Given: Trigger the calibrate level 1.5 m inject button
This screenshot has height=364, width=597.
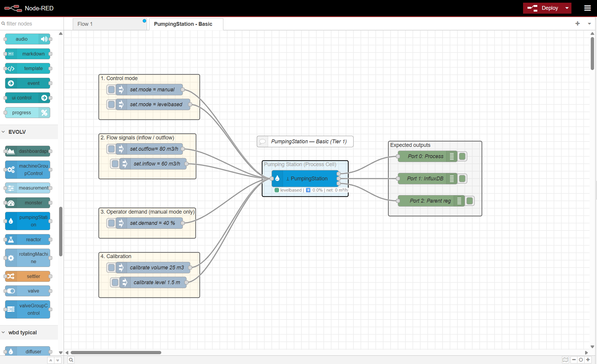Looking at the screenshot, I should click(115, 282).
